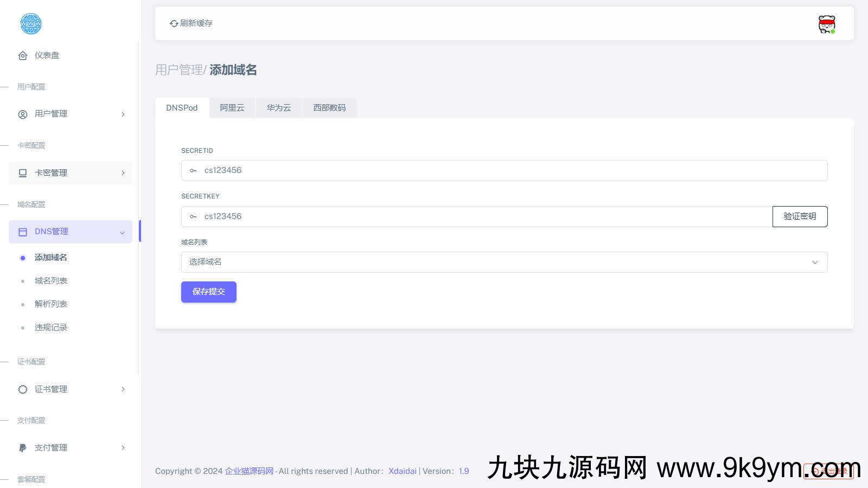Click the 卡密管理 laptop icon

pyautogui.click(x=23, y=173)
